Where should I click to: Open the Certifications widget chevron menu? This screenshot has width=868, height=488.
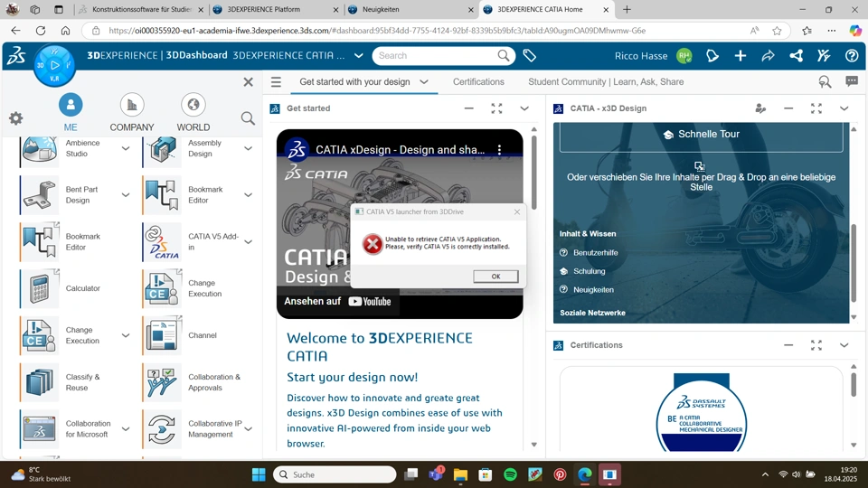point(844,345)
